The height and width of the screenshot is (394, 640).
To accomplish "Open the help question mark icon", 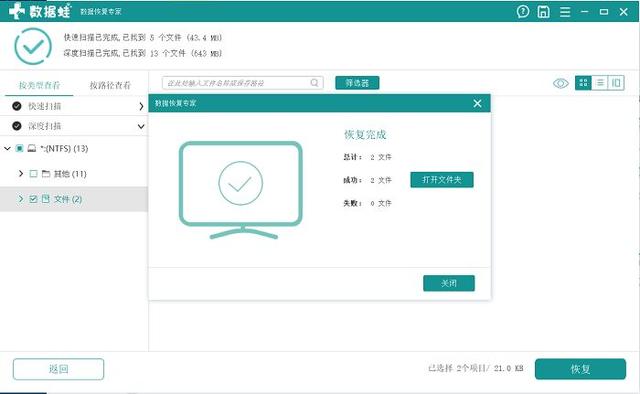I will click(x=522, y=11).
